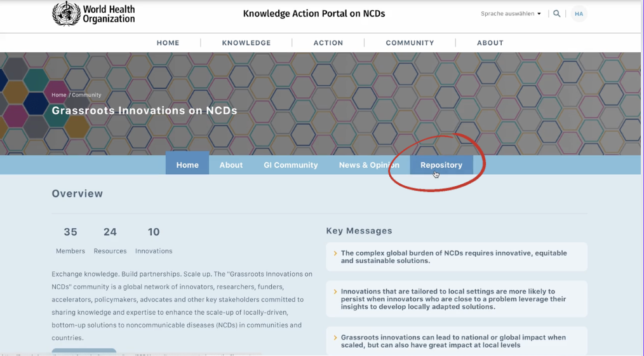Open the COMMUNITY navigation menu
This screenshot has width=644, height=356.
pyautogui.click(x=410, y=43)
